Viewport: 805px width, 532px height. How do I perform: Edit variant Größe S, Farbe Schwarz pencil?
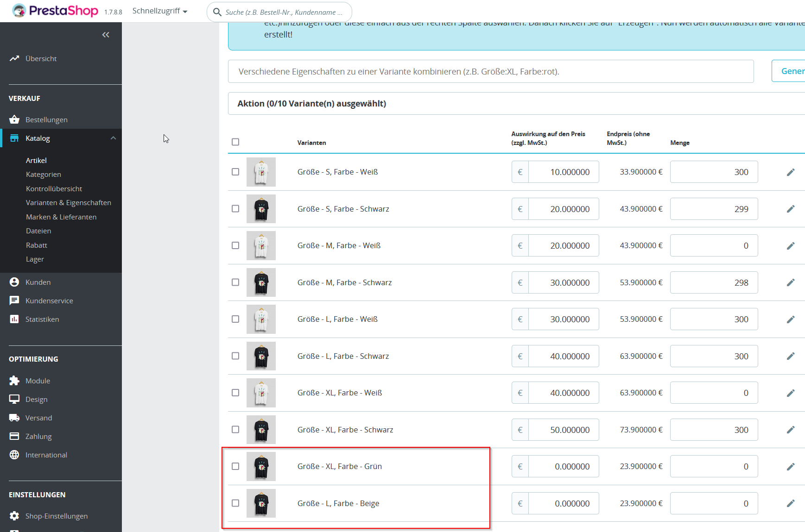coord(791,209)
